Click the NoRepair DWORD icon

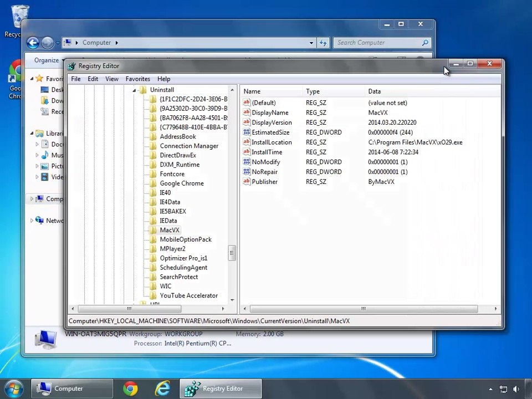coord(247,171)
